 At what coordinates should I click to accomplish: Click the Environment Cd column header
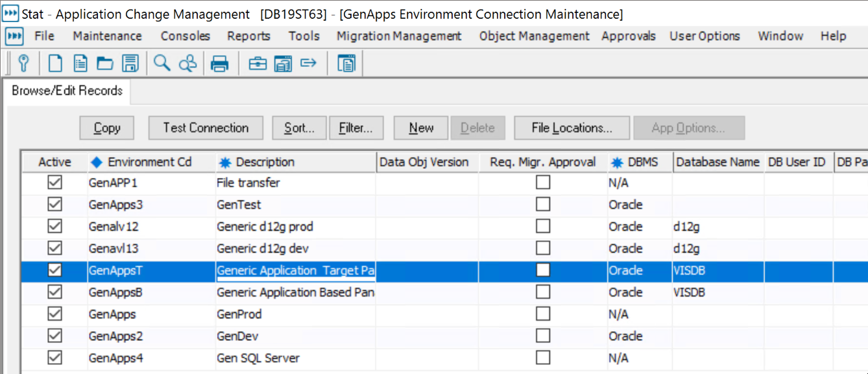(149, 162)
